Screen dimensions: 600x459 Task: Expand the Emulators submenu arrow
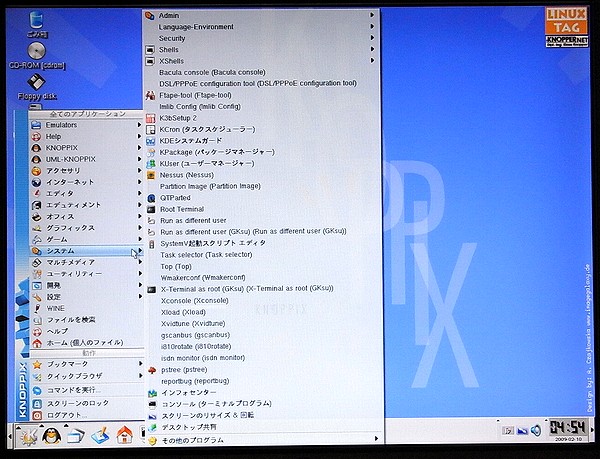point(140,125)
